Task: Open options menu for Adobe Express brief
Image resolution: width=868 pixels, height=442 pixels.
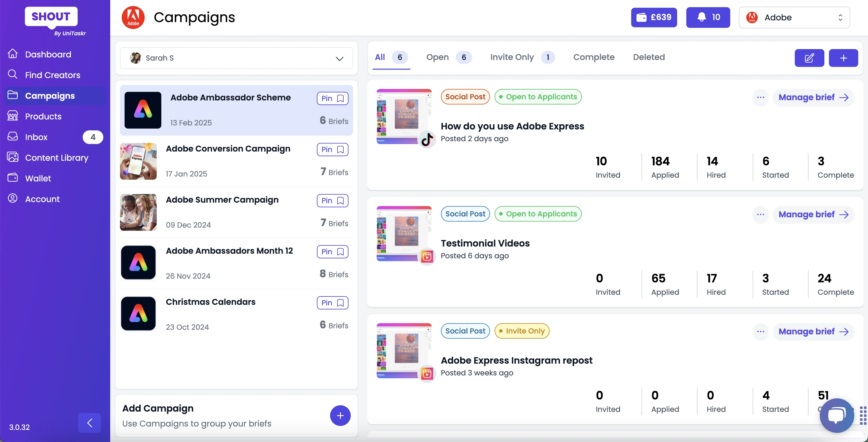Action: pos(760,97)
